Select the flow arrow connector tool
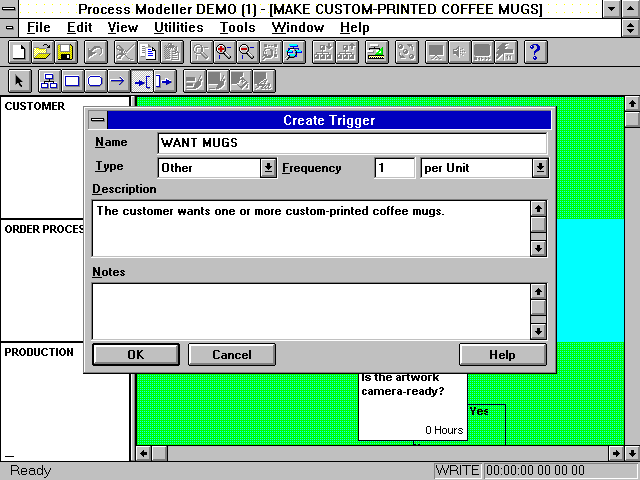The image size is (640, 480). tap(117, 81)
